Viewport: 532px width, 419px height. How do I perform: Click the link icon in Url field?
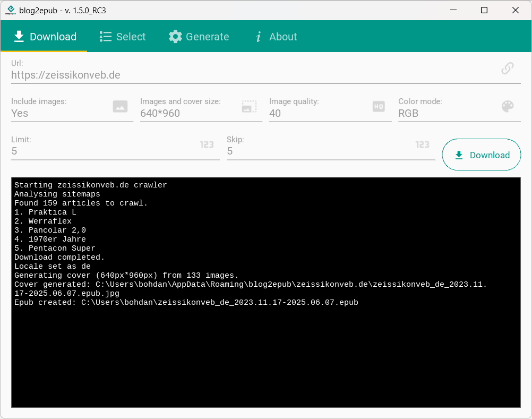(508, 69)
